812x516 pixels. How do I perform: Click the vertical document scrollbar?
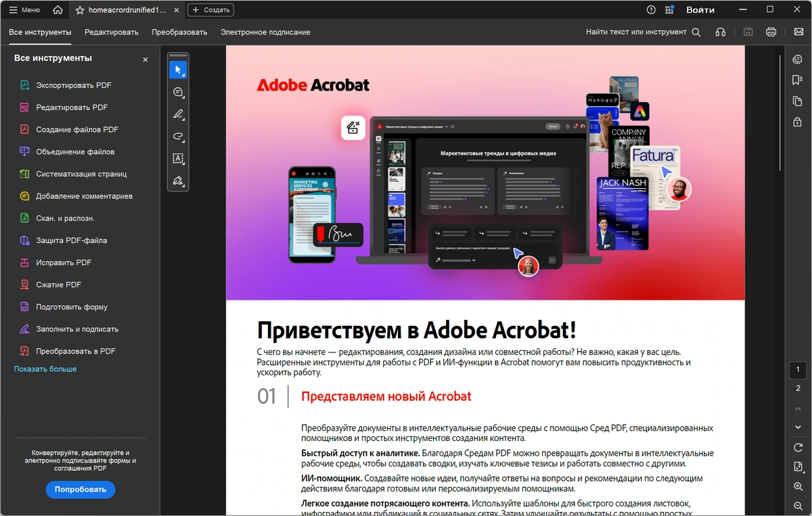780,112
